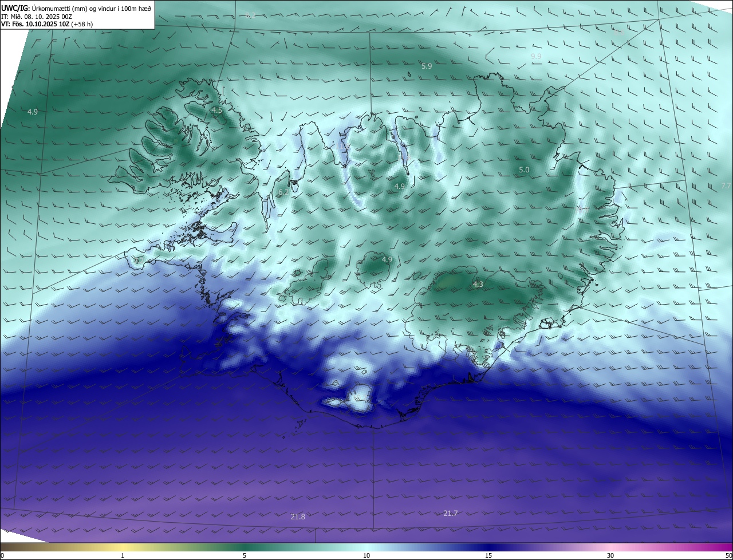
Task: Click the 4.3 value on Vatnajökull glacier
Action: pyautogui.click(x=478, y=285)
